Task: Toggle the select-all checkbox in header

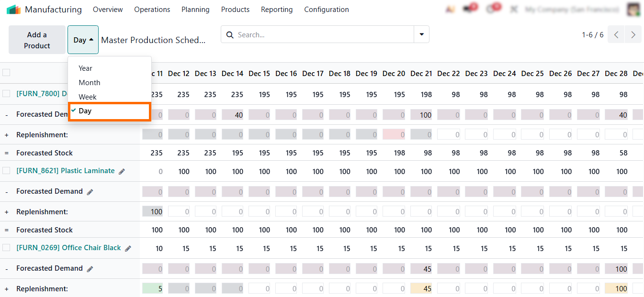Action: click(6, 73)
